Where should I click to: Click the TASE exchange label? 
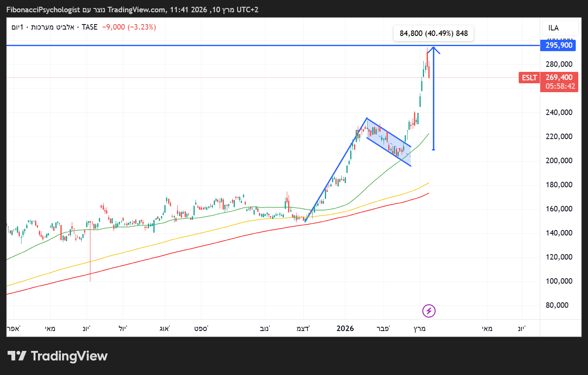[x=90, y=27]
